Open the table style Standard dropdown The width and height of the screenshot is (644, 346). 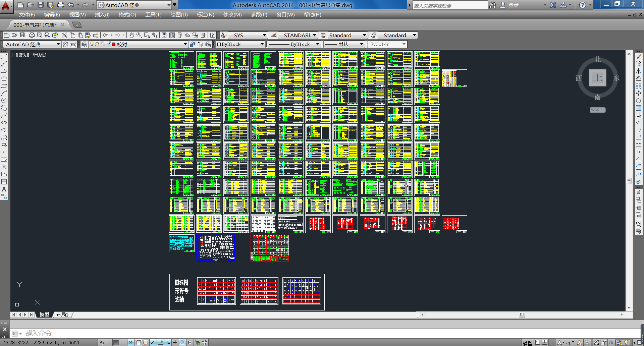pyautogui.click(x=365, y=35)
